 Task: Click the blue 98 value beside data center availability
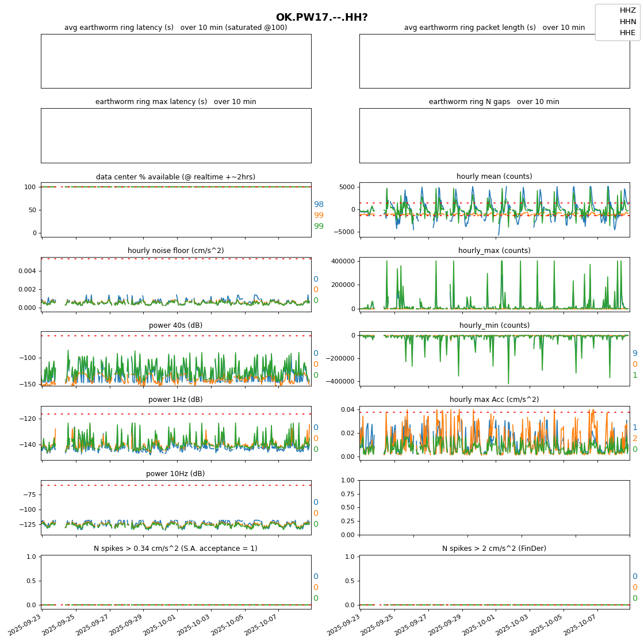pos(319,205)
